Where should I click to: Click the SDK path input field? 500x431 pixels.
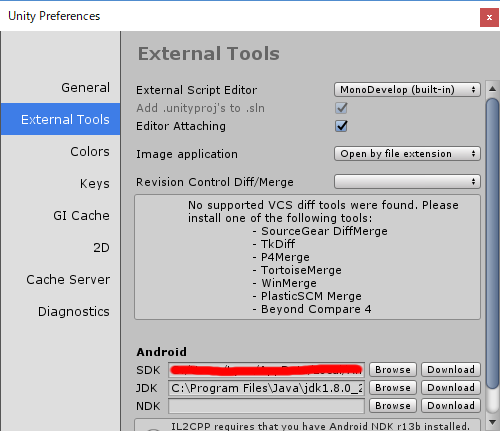pos(266,370)
